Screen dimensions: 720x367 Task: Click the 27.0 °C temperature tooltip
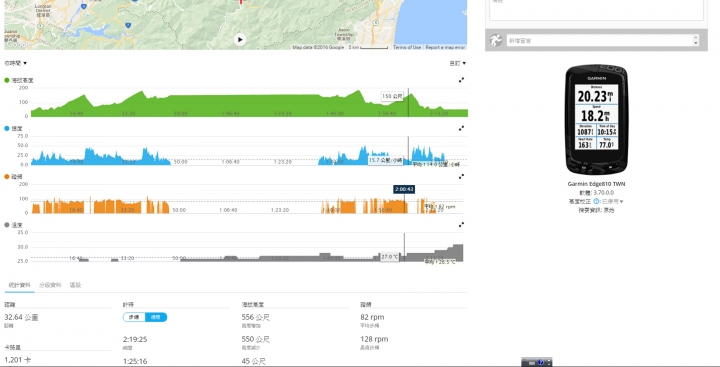tap(389, 257)
